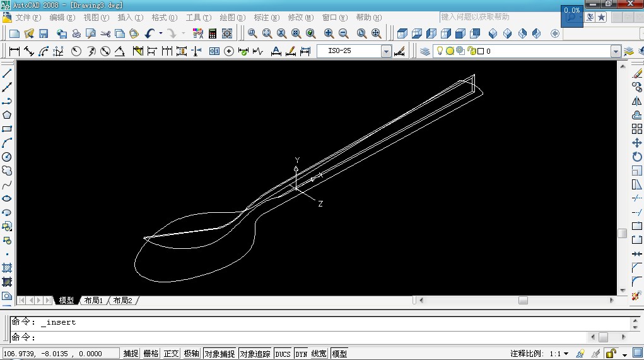Toggle the 正交 ortho mode
This screenshot has height=360, width=644.
[x=172, y=354]
